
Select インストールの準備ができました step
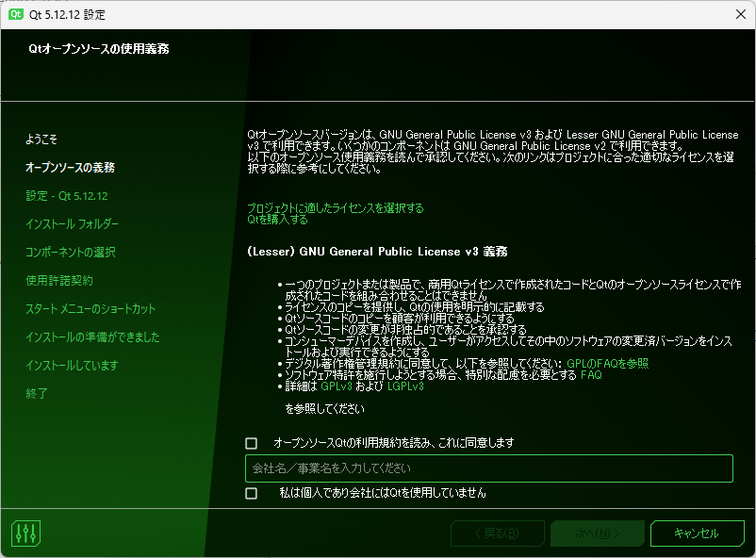(x=92, y=337)
